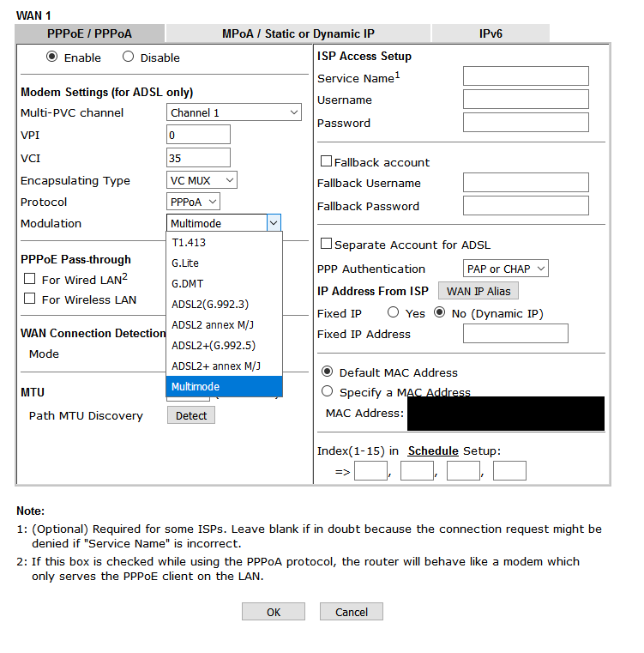Viewport: 644px width, 653px height.
Task: Select No (Dynamic IP) radio button
Action: tap(439, 312)
